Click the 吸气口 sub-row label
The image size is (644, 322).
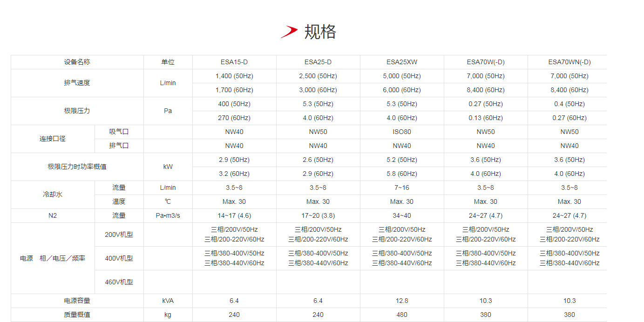(x=119, y=132)
